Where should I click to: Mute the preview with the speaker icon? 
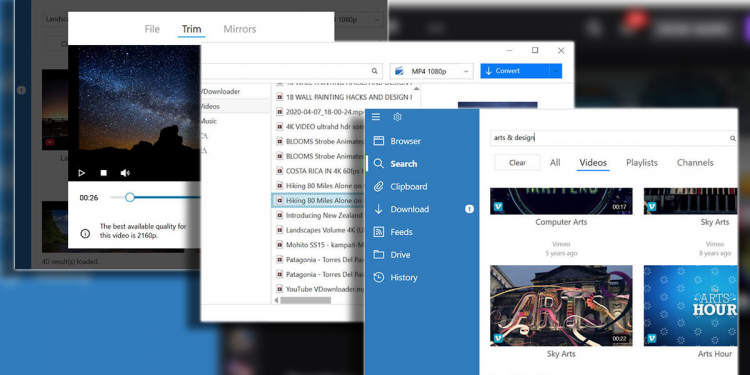point(125,173)
